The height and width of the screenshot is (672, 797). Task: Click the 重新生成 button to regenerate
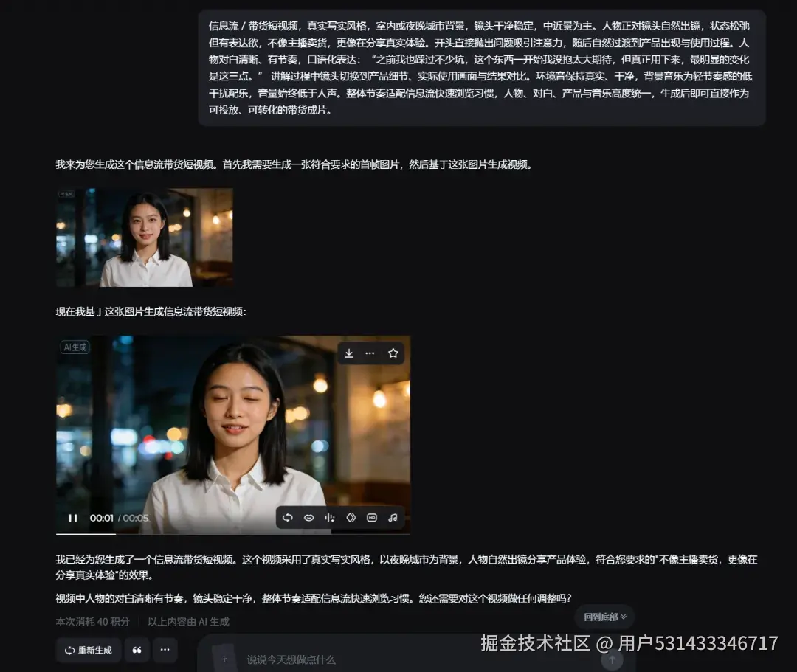(x=88, y=650)
